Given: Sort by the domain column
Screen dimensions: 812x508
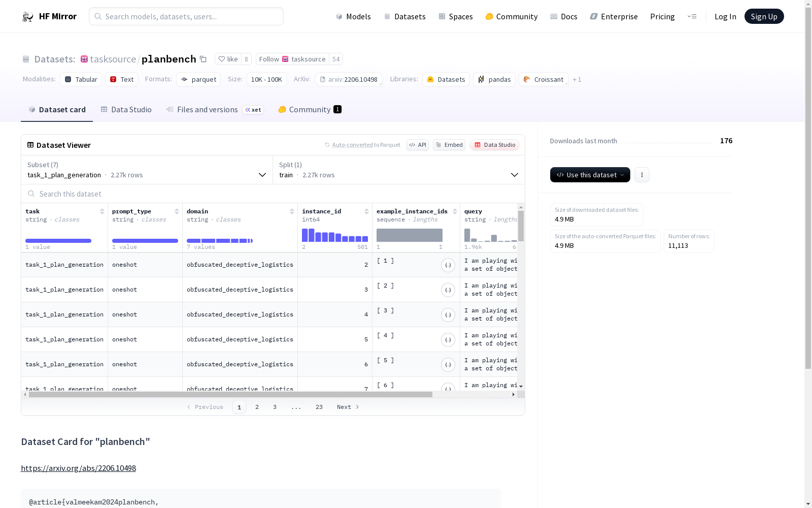Looking at the screenshot, I should pos(292,211).
